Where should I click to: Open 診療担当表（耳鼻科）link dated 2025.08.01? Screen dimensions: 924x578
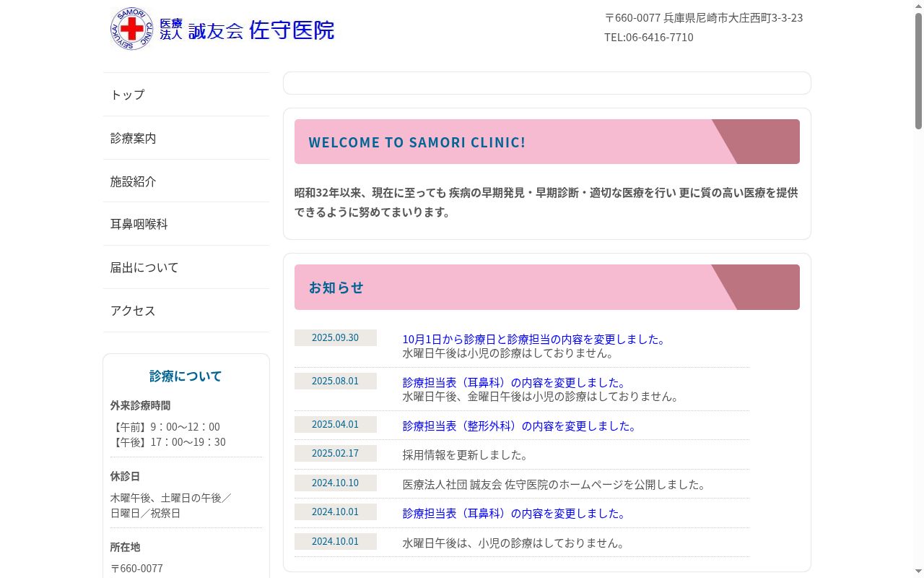tap(515, 382)
